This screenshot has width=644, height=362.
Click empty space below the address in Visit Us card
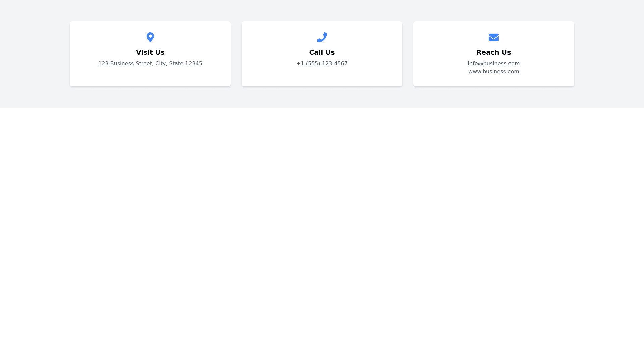150,77
